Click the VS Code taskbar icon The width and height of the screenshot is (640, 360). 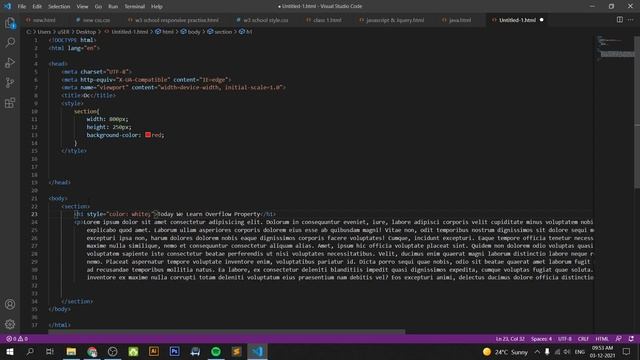tap(257, 351)
